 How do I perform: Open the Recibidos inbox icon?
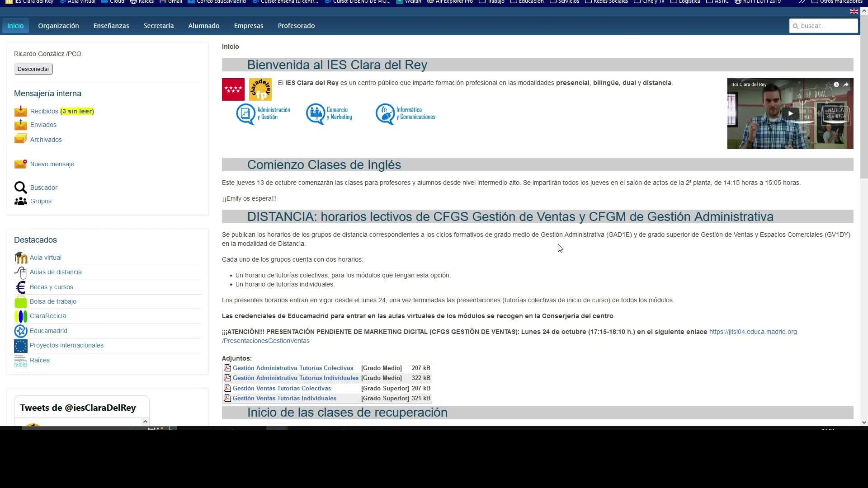click(20, 111)
